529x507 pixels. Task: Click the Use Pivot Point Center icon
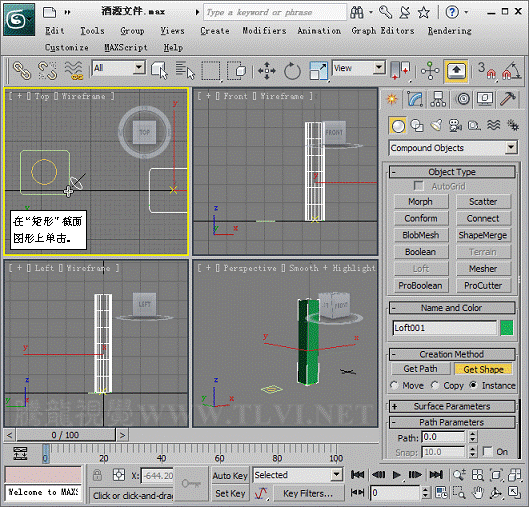pos(400,71)
